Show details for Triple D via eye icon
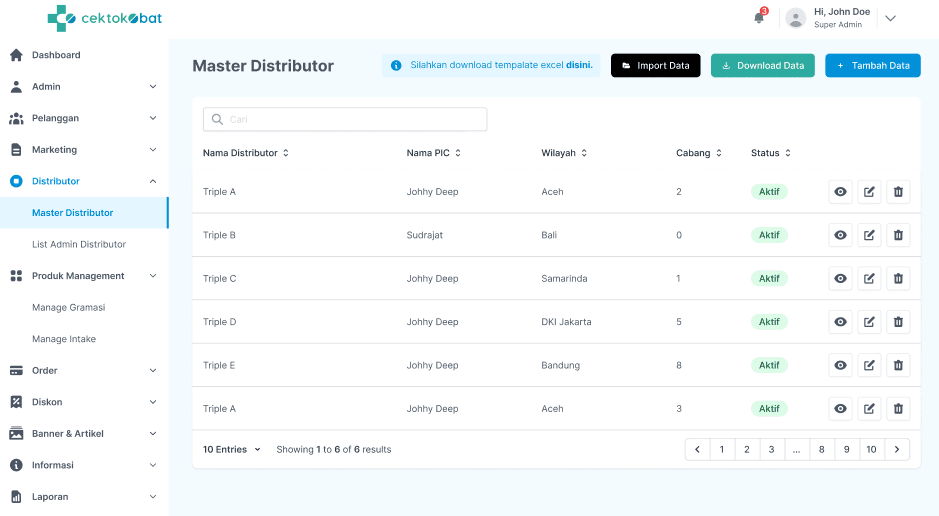 [840, 322]
